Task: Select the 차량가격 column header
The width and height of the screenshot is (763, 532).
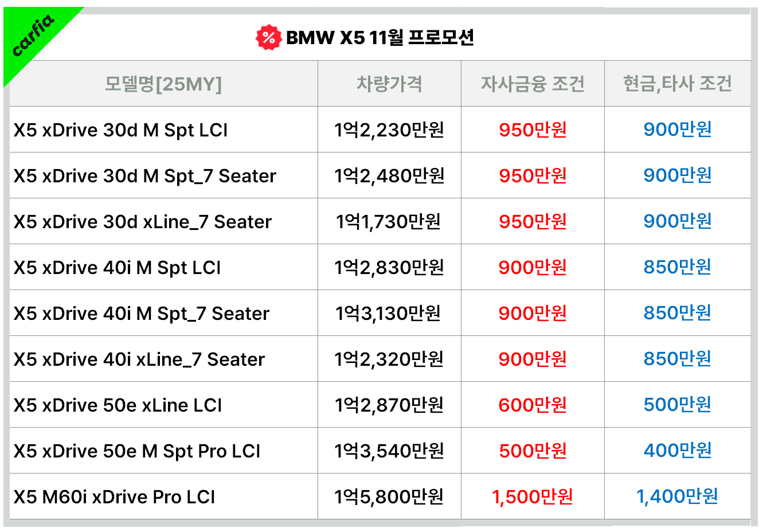Action: [389, 84]
